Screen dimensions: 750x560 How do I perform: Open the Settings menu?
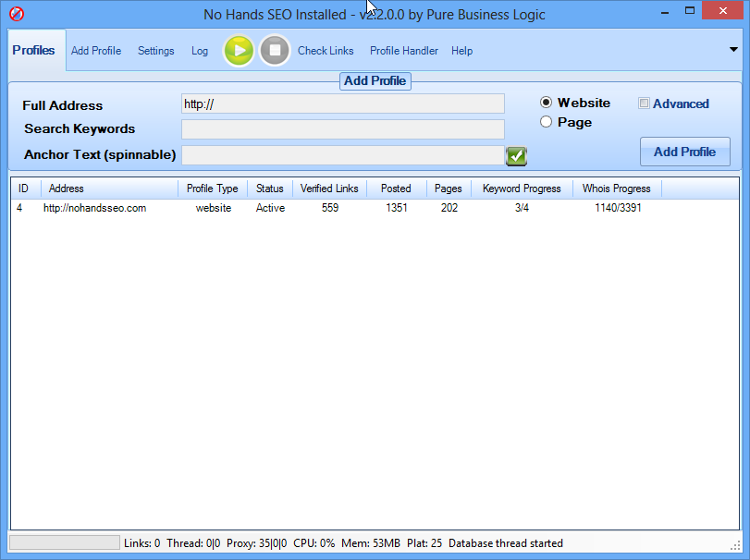point(155,51)
